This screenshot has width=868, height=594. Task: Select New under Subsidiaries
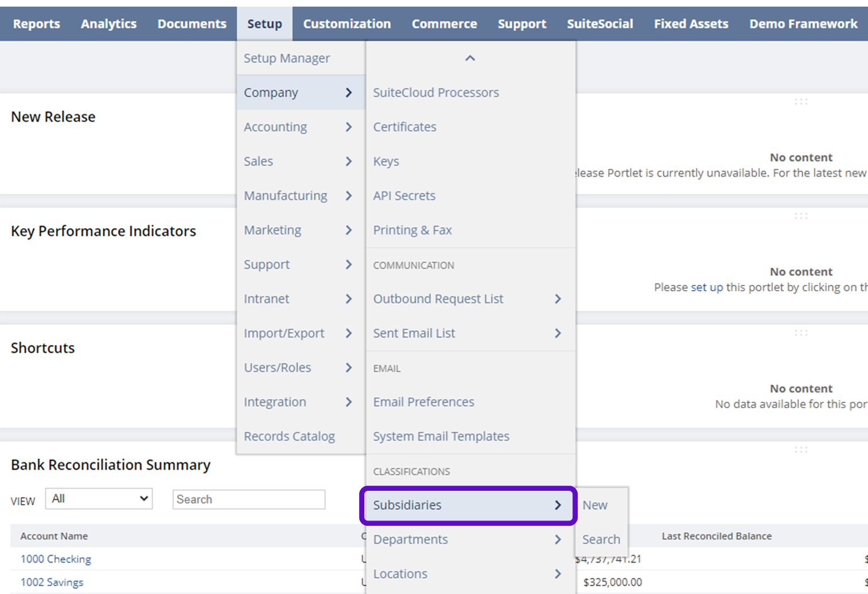point(595,505)
